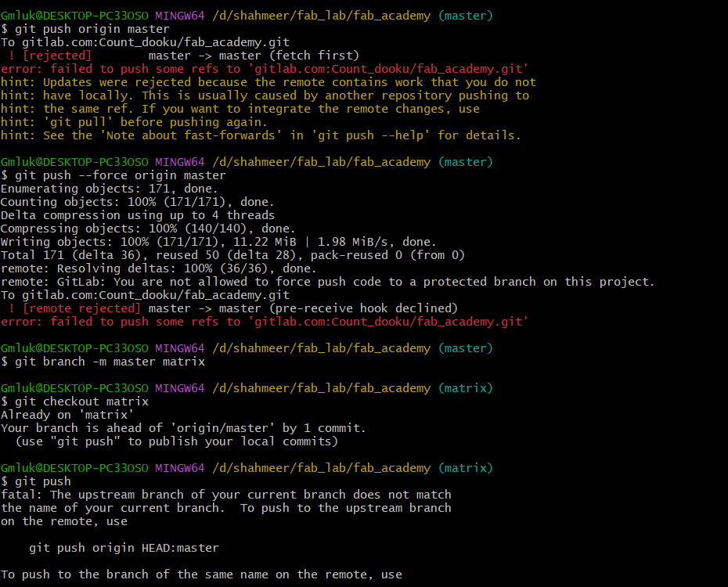Viewport: 728px width, 587px height.
Task: Click the 'on the remote, use' line
Action: [x=64, y=521]
